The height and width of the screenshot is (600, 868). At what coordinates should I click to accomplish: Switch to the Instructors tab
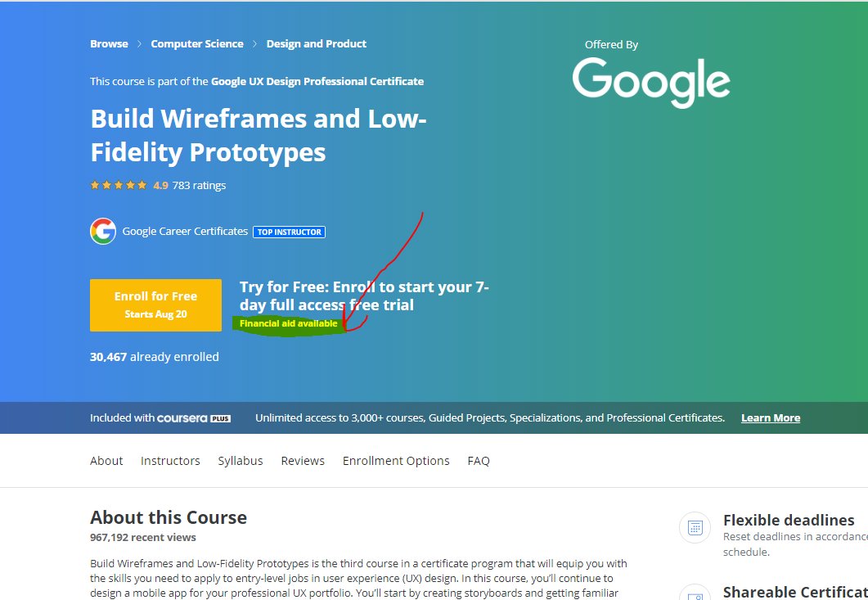coord(170,461)
